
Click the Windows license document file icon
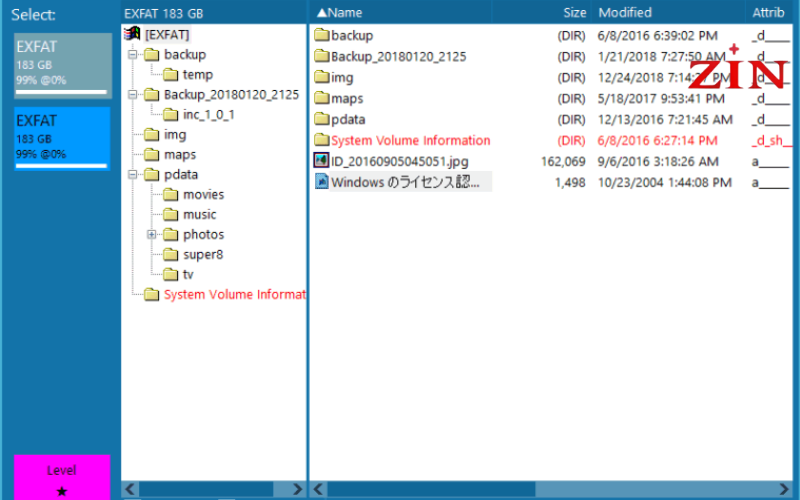coord(321,182)
